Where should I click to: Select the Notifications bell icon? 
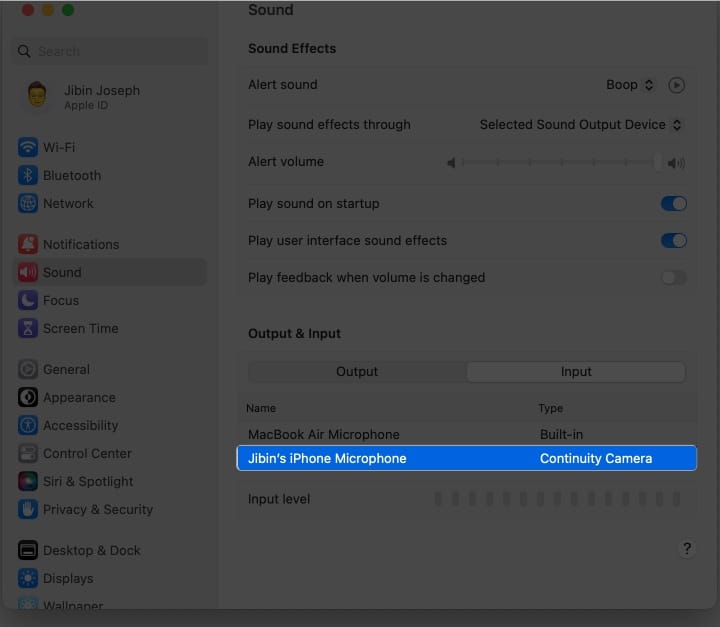pos(28,244)
